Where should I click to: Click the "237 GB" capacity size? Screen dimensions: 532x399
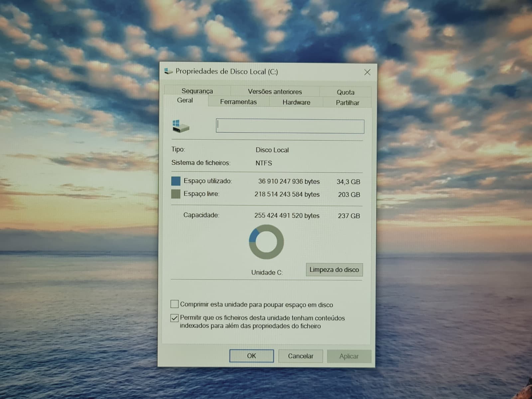(349, 216)
